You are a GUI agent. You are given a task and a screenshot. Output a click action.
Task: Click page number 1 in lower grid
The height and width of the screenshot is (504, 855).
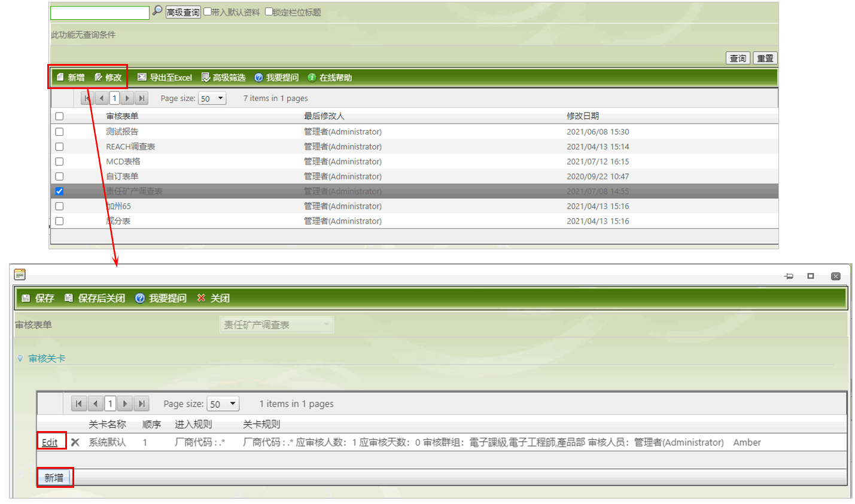coord(110,404)
